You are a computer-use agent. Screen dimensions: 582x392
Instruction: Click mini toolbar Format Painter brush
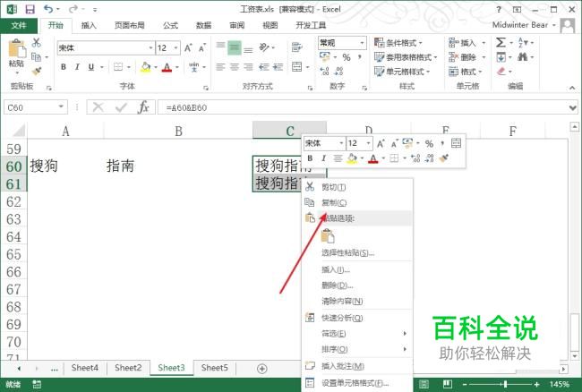tap(443, 158)
